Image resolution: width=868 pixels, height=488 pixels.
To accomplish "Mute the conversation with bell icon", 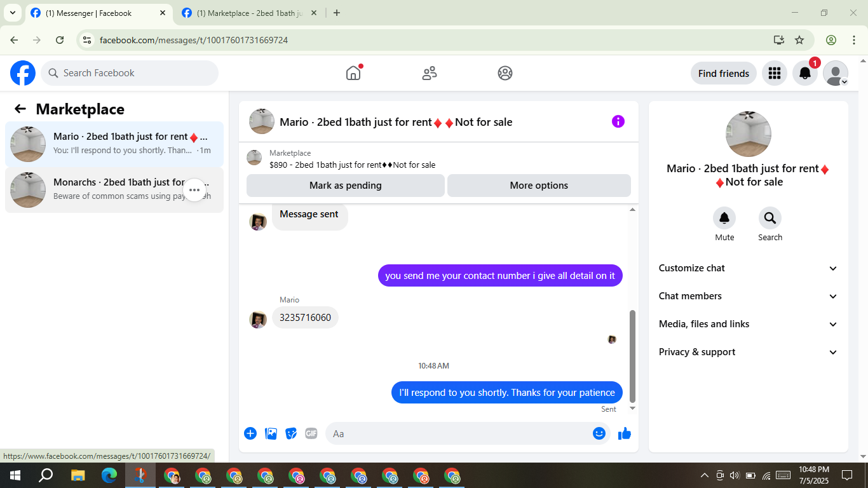I will [724, 218].
